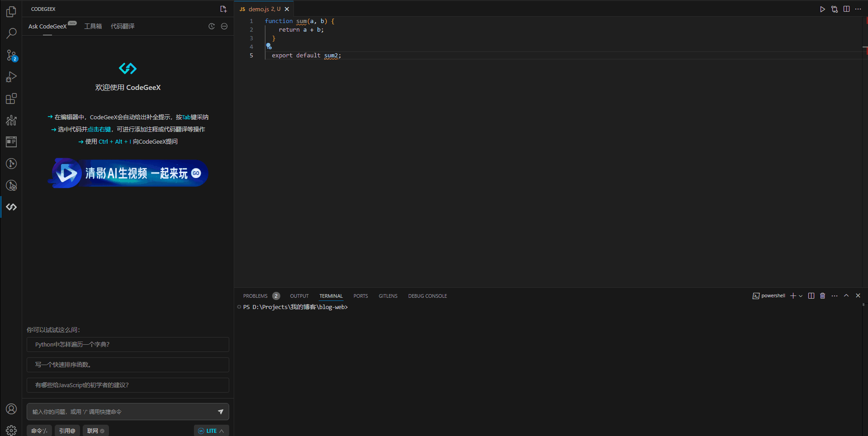Screen dimensions: 868x436
Task: Switch to the 工具箱 tab
Action: pos(93,27)
